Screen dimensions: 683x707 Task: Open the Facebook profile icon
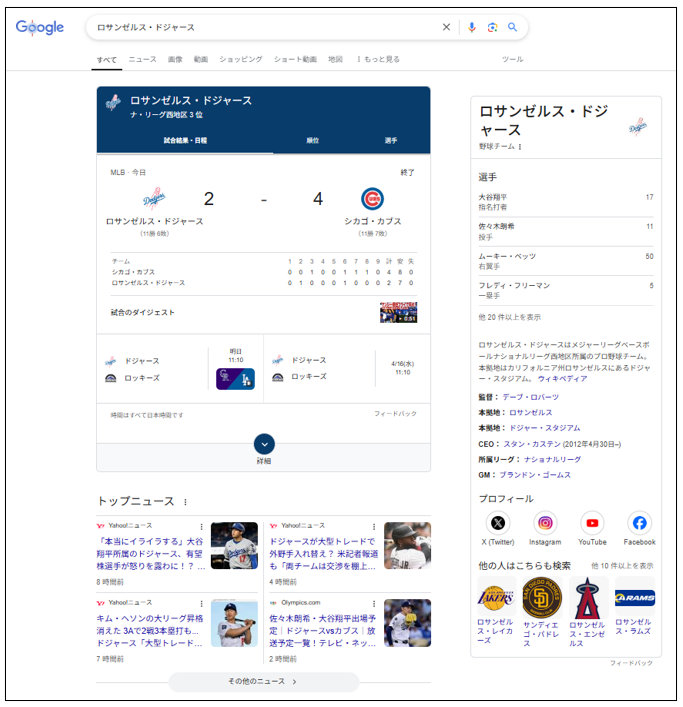639,523
